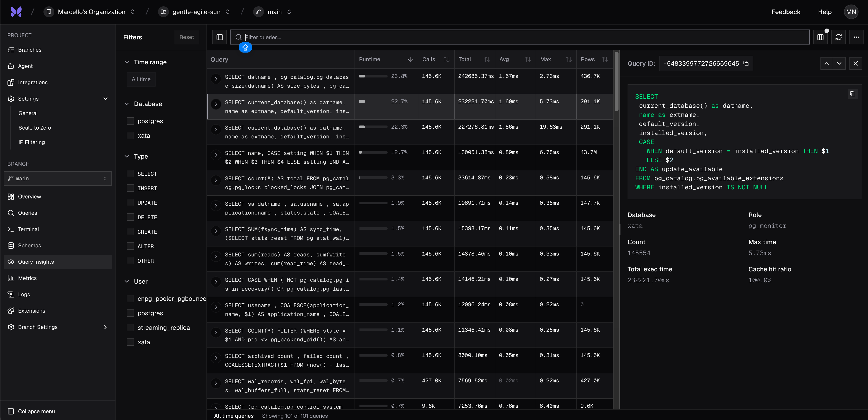Open General settings
868x420 pixels.
pos(28,113)
